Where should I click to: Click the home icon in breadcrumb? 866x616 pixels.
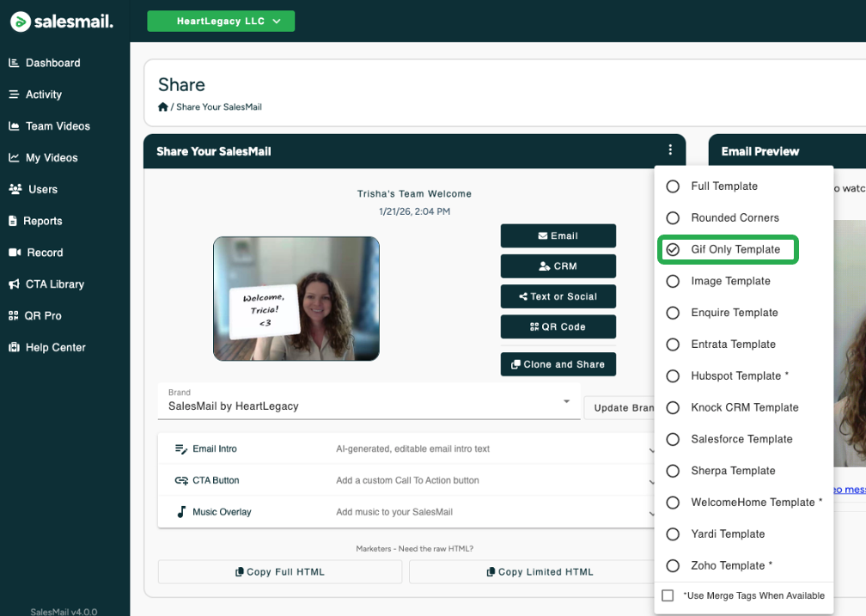163,107
